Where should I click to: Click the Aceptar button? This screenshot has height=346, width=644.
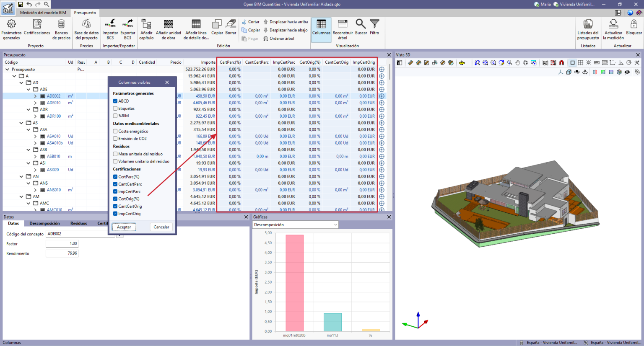click(x=124, y=227)
